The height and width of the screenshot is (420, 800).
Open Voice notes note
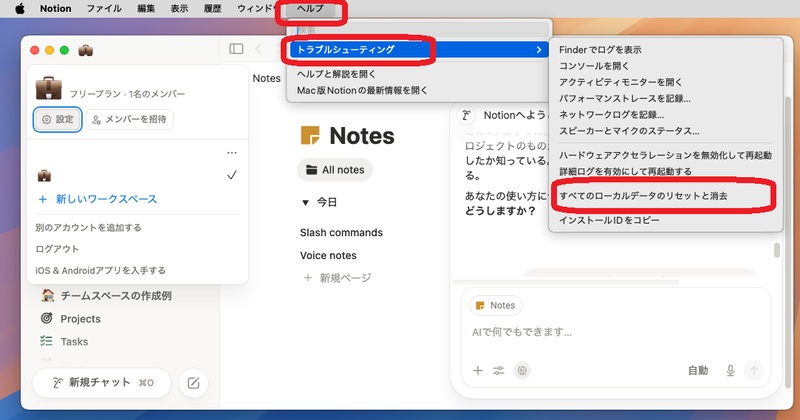328,256
